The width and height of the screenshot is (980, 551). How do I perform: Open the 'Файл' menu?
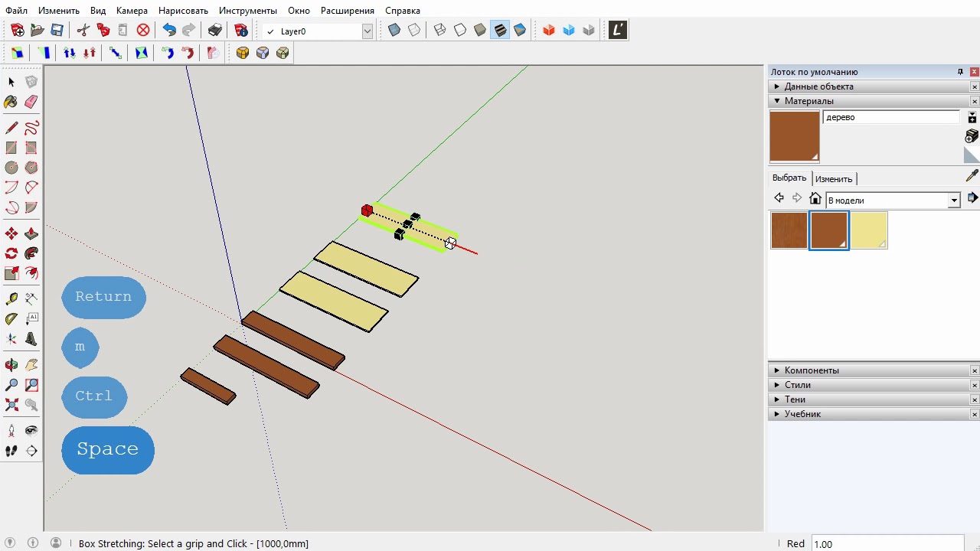[x=16, y=11]
